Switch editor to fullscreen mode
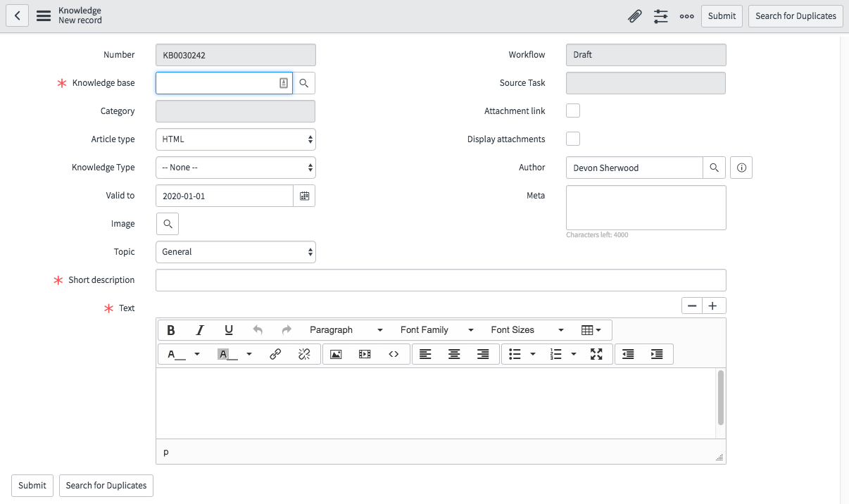849x504 pixels. coord(596,354)
